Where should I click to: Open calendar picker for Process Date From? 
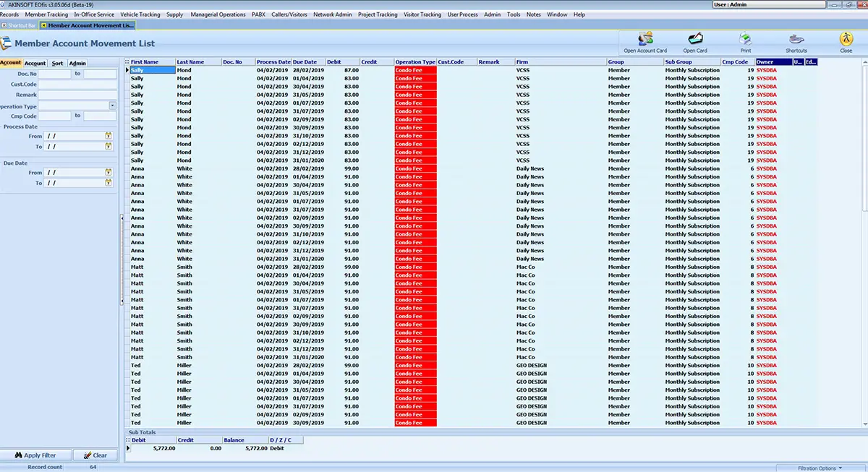coord(109,136)
